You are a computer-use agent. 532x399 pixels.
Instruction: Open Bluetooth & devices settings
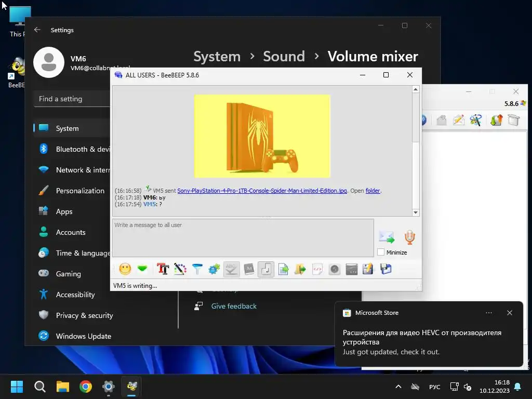point(72,149)
